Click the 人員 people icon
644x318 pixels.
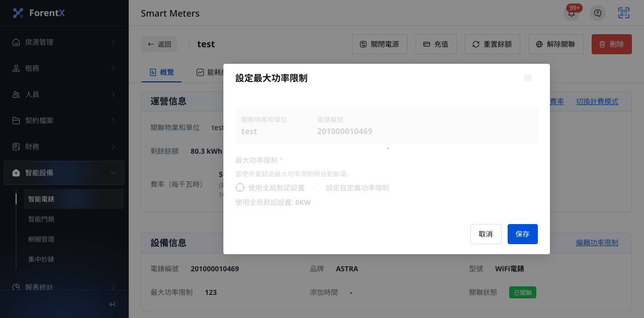point(16,94)
